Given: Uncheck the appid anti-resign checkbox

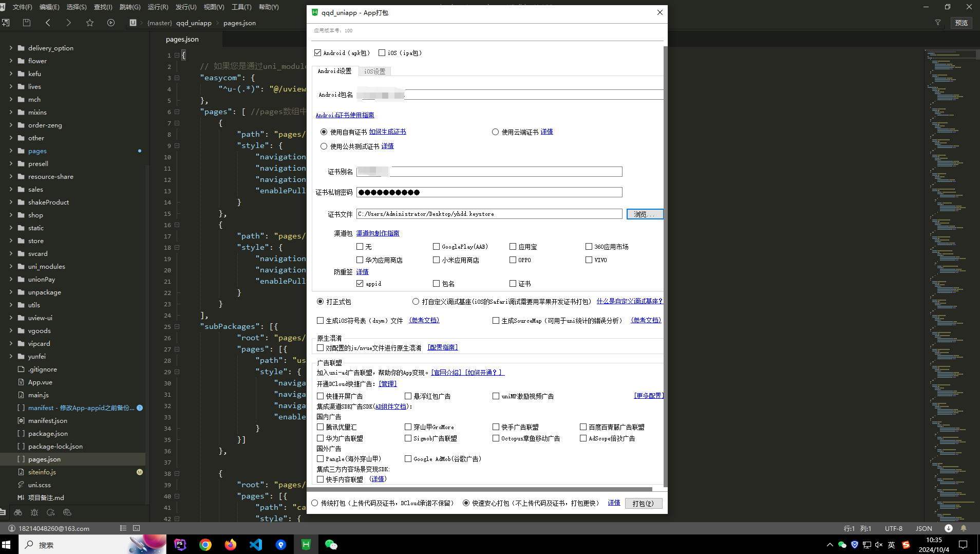Looking at the screenshot, I should click(x=360, y=284).
